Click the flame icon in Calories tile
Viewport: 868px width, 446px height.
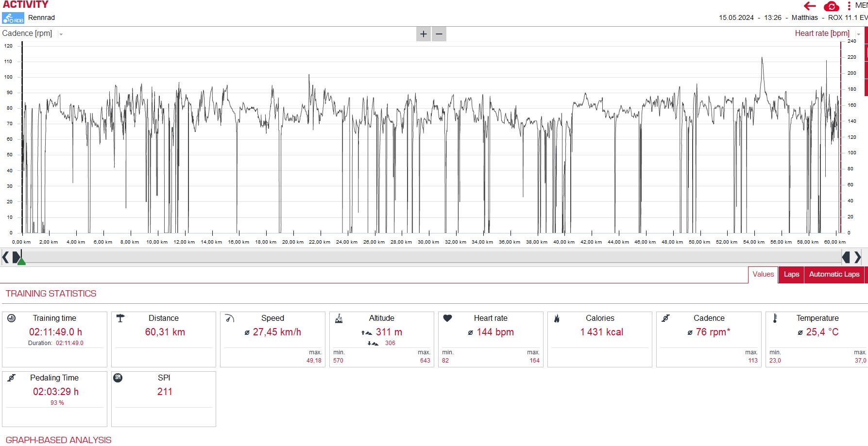[x=557, y=318]
